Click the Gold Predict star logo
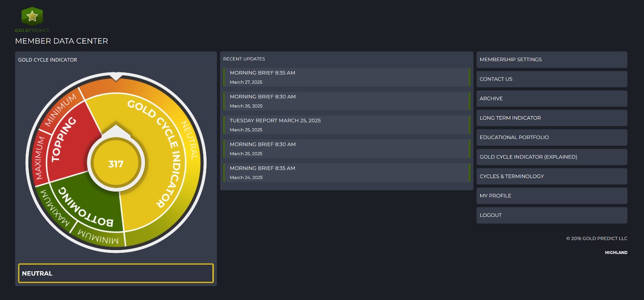 32,17
